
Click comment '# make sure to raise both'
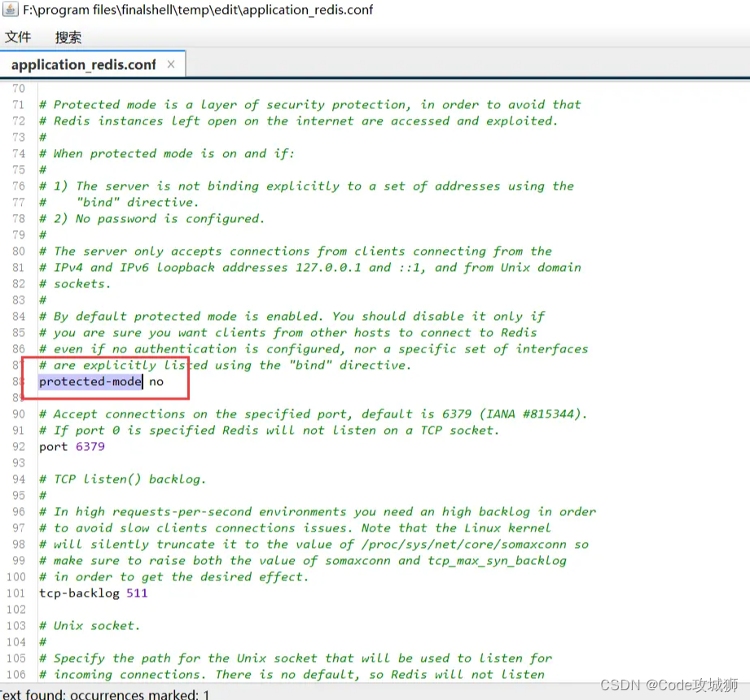[x=303, y=561]
